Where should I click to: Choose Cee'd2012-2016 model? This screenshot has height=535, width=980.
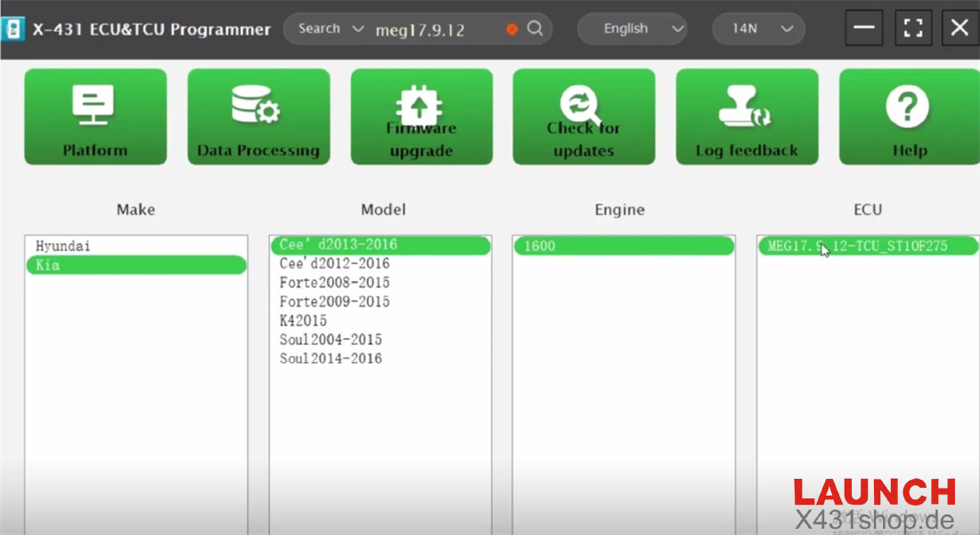tap(334, 264)
